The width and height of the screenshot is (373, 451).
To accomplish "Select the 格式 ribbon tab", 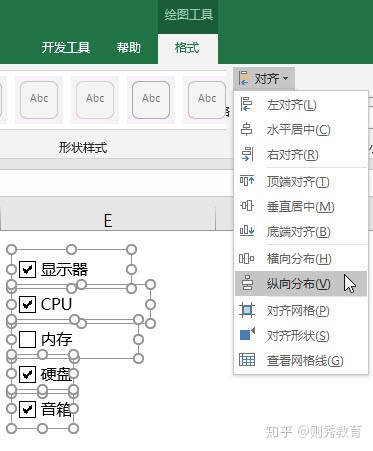I will (x=188, y=48).
